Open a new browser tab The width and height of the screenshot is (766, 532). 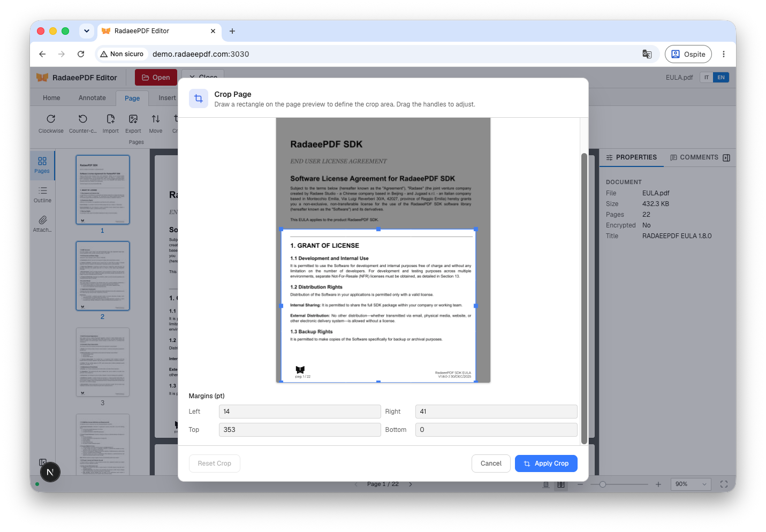click(x=232, y=31)
